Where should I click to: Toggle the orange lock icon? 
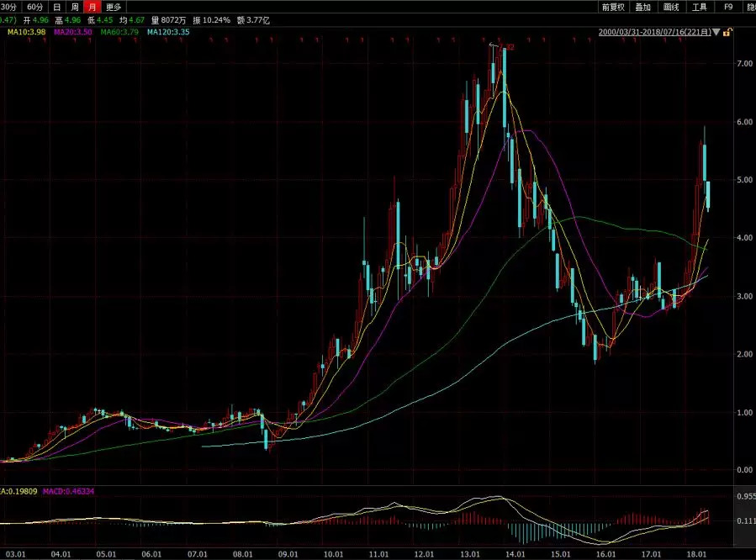[727, 32]
